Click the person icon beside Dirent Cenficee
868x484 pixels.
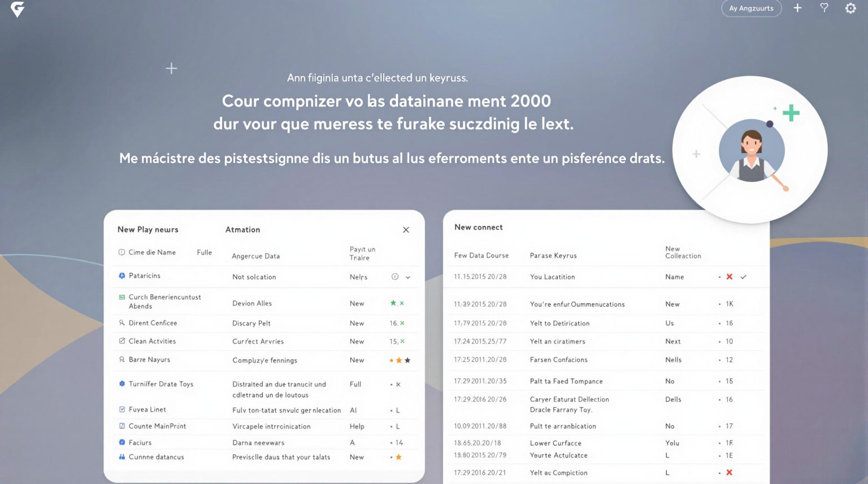(121, 323)
